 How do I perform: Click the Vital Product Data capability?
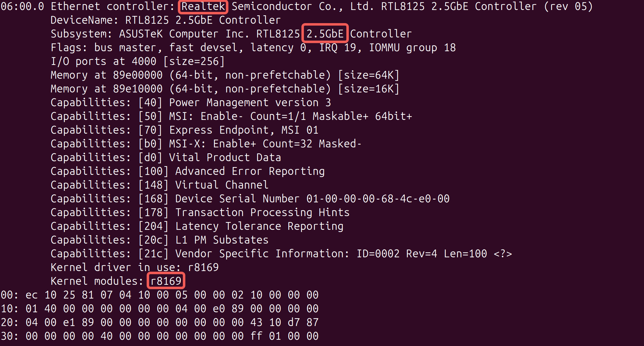click(x=225, y=157)
